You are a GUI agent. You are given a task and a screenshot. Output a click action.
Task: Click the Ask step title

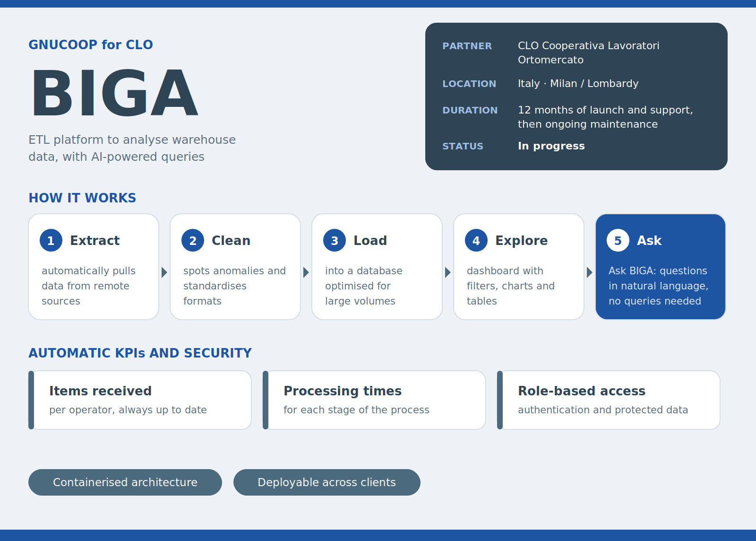(x=649, y=241)
